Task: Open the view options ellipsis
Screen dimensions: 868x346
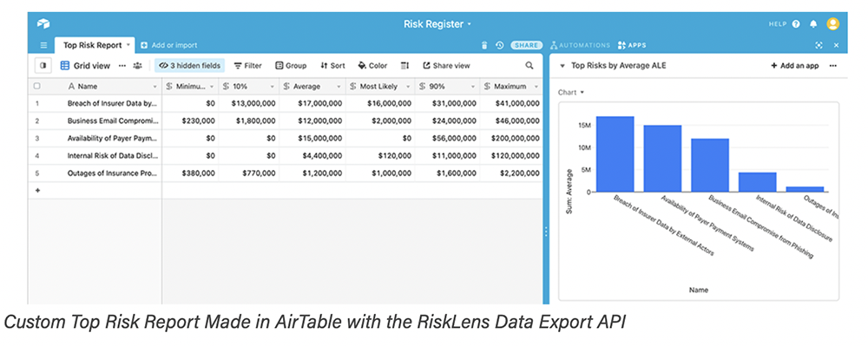Action: [122, 65]
